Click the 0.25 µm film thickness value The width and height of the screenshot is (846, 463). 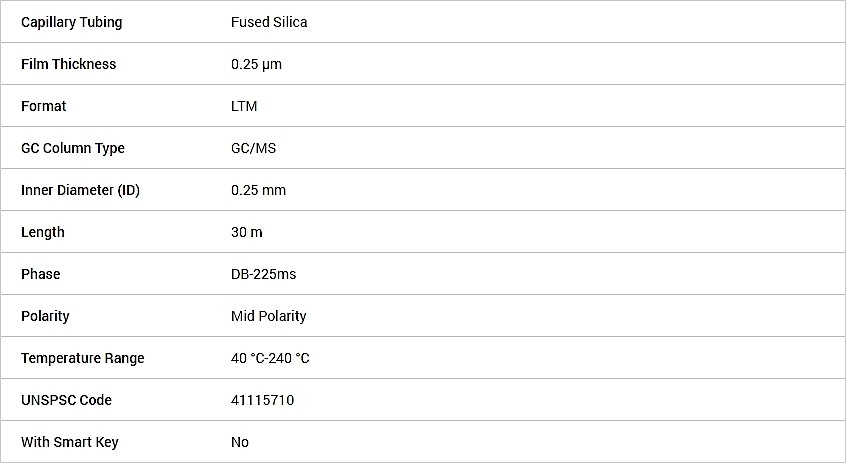tap(256, 65)
